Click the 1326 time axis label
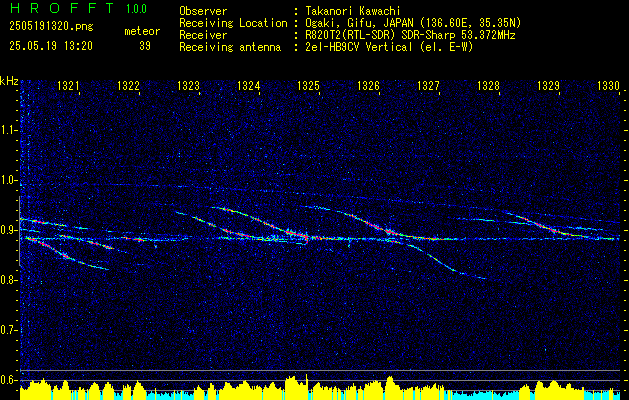This screenshot has width=629, height=400. [369, 85]
